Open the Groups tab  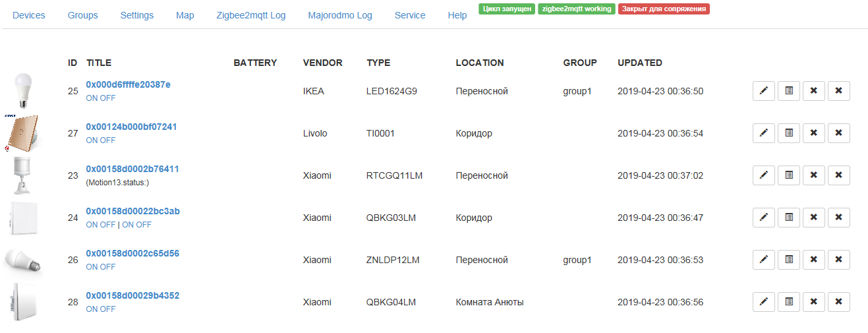click(82, 15)
